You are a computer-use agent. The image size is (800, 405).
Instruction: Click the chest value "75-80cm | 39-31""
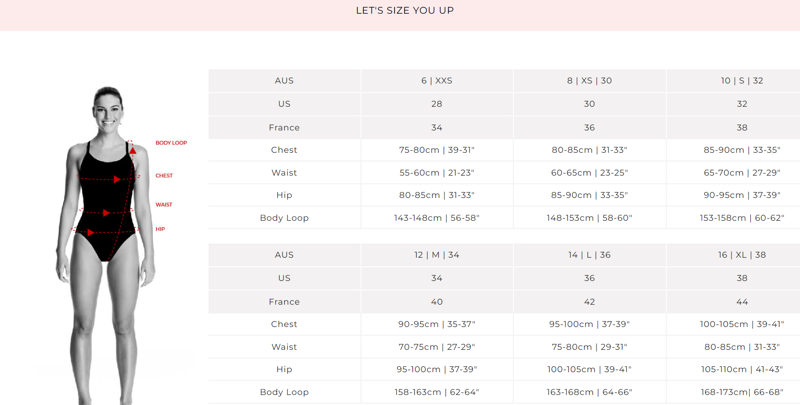click(x=437, y=150)
